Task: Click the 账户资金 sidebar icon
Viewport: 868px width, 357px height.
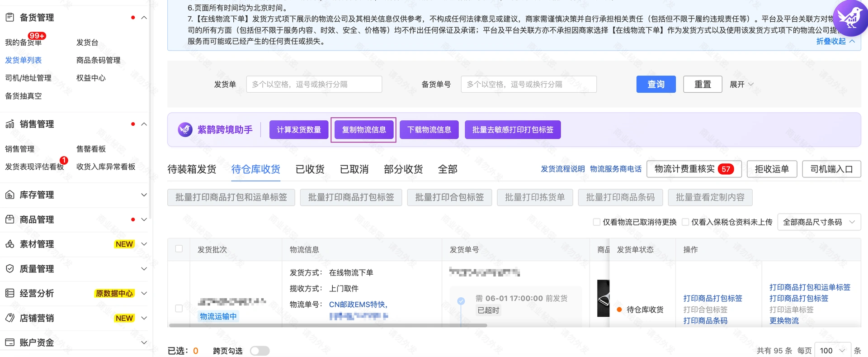Action: (9, 343)
